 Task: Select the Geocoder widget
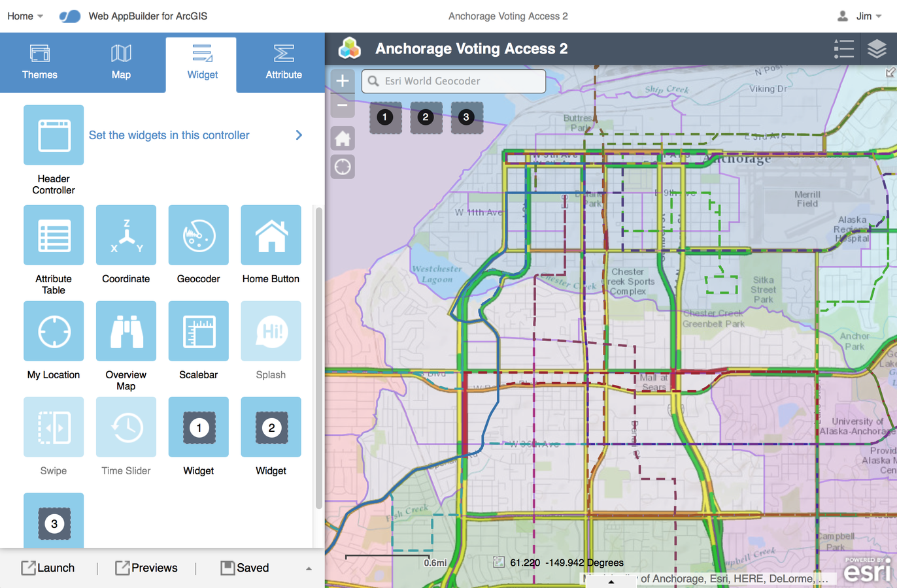[x=199, y=235]
